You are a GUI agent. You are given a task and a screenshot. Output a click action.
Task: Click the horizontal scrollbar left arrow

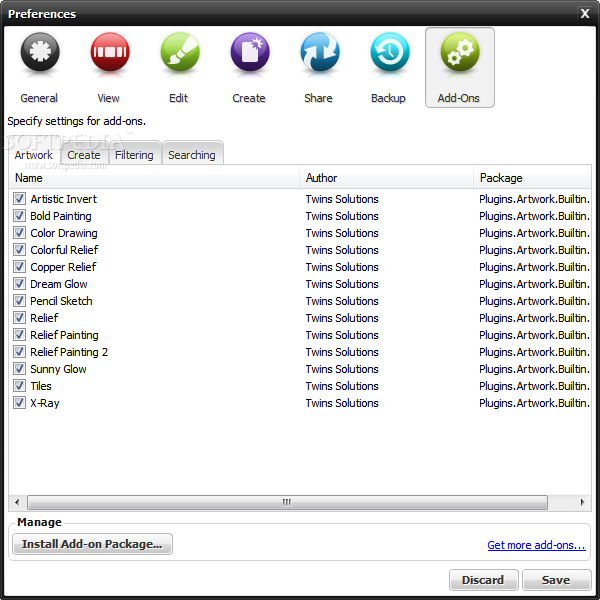point(17,502)
